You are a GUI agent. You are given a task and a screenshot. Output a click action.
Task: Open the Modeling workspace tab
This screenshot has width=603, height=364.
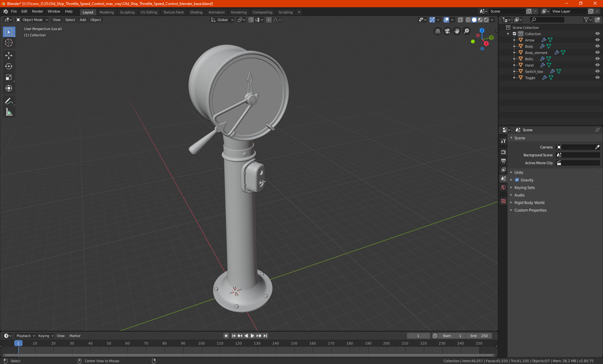pyautogui.click(x=106, y=12)
